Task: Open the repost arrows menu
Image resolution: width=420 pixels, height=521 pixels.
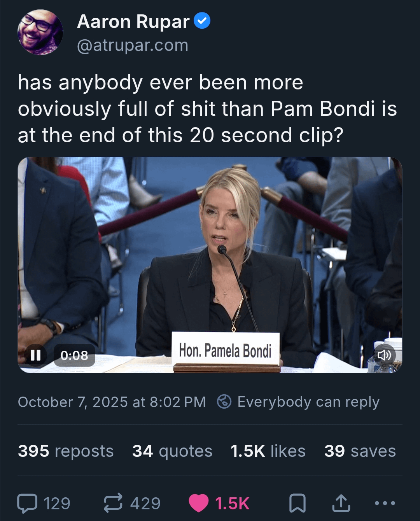Action: (113, 503)
